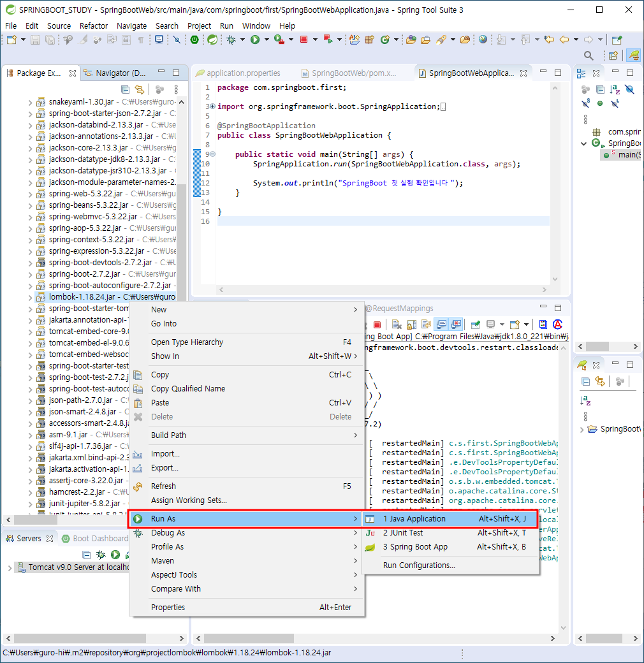Click Properties in context menu
The height and width of the screenshot is (663, 644).
coord(245,607)
